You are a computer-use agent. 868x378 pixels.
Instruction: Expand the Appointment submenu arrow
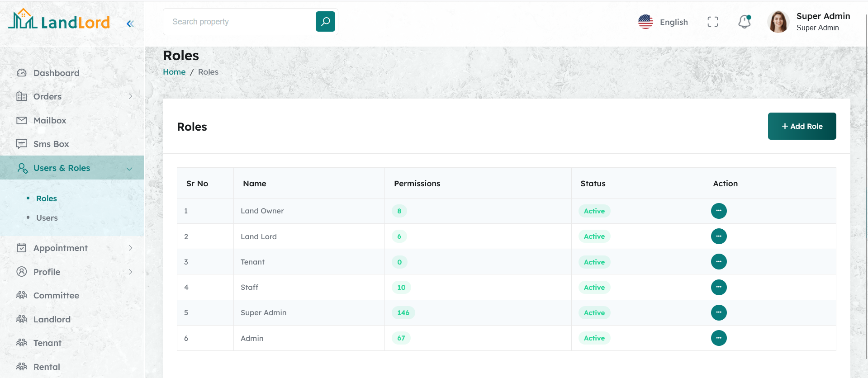[x=130, y=248]
